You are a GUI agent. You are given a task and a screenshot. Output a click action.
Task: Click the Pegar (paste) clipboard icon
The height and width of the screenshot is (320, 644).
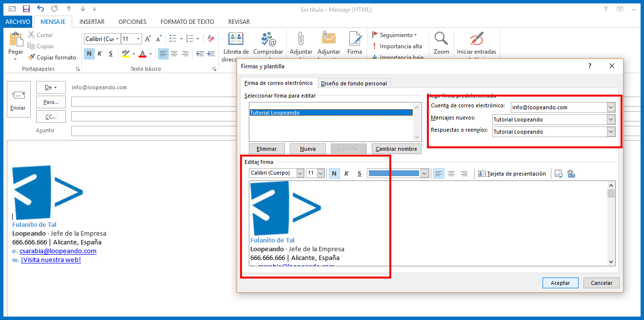(x=16, y=40)
